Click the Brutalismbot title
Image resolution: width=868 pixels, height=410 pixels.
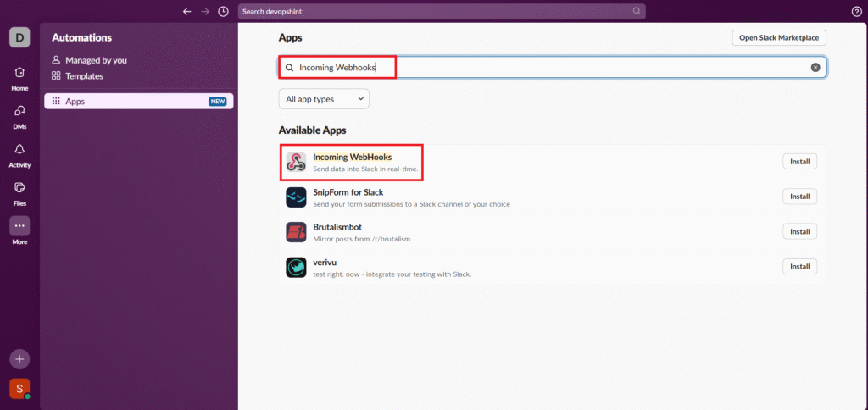point(337,227)
